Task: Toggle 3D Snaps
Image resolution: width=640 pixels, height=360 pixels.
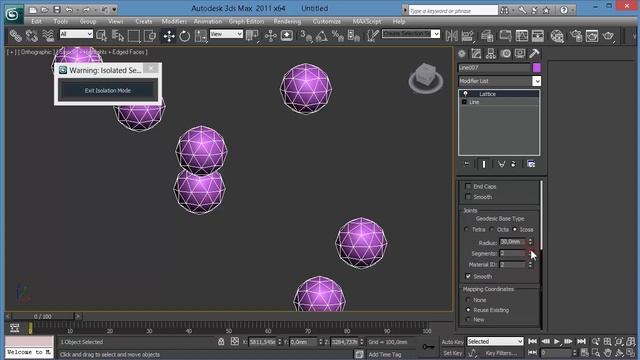Action: click(x=306, y=36)
